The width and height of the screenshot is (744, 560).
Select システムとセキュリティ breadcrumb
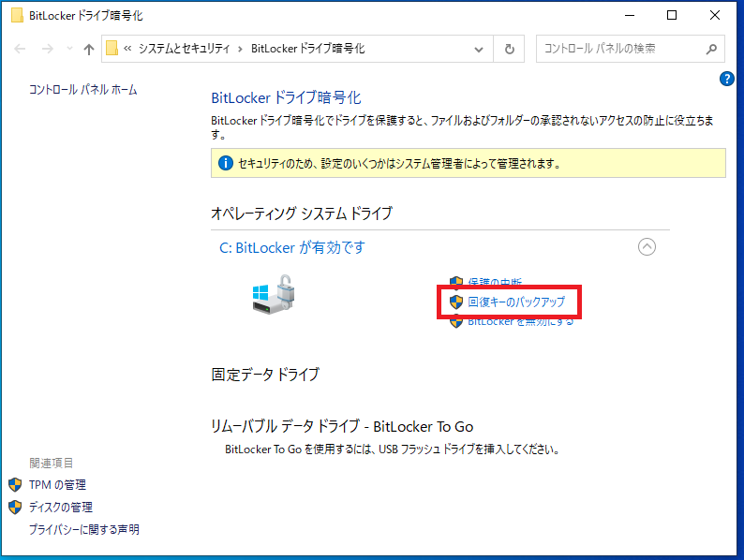tap(184, 49)
